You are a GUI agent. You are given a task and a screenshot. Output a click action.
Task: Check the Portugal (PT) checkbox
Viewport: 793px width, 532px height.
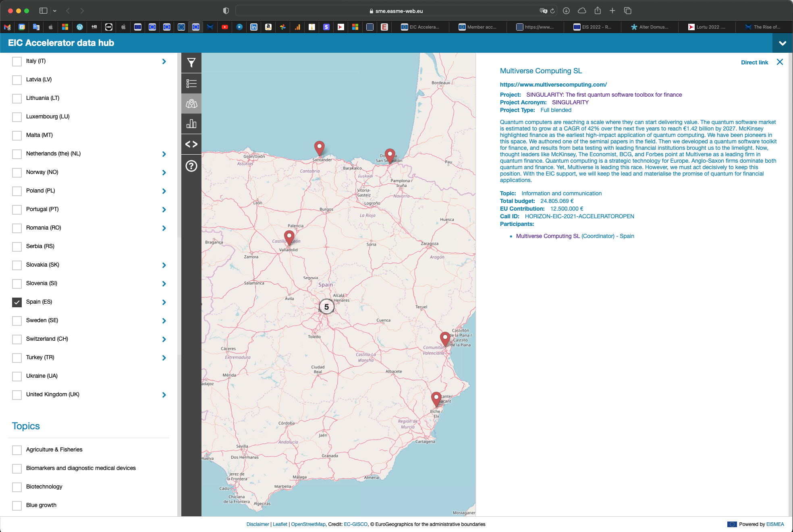click(x=17, y=209)
